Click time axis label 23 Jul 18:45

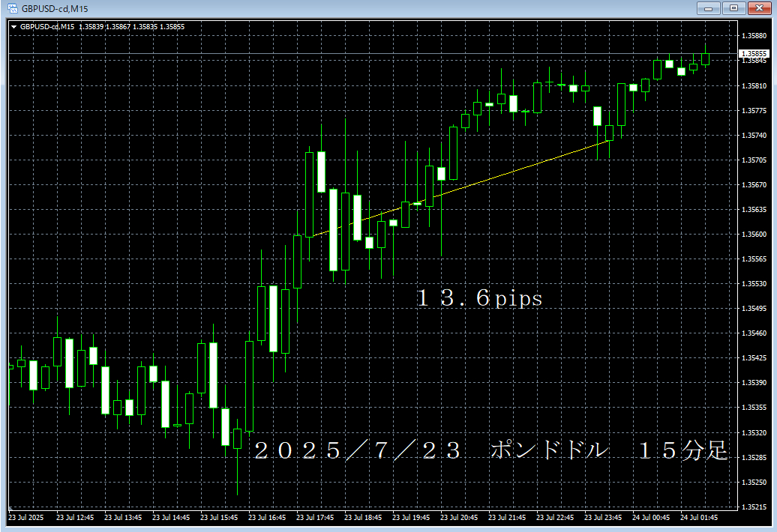[363, 517]
